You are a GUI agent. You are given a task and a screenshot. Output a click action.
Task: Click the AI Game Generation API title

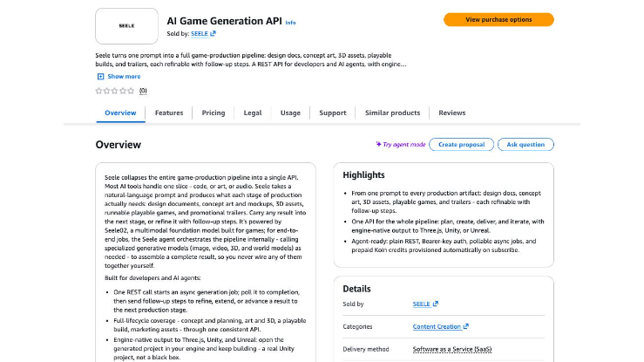(224, 21)
